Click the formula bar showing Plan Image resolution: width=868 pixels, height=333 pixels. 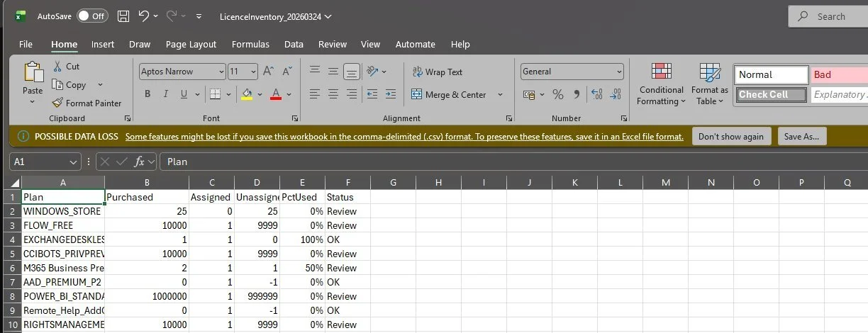click(x=513, y=162)
